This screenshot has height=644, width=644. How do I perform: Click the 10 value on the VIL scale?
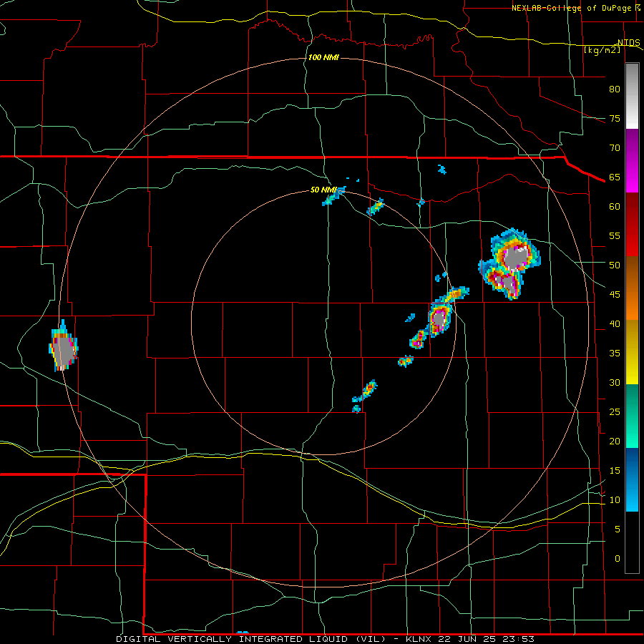point(615,500)
